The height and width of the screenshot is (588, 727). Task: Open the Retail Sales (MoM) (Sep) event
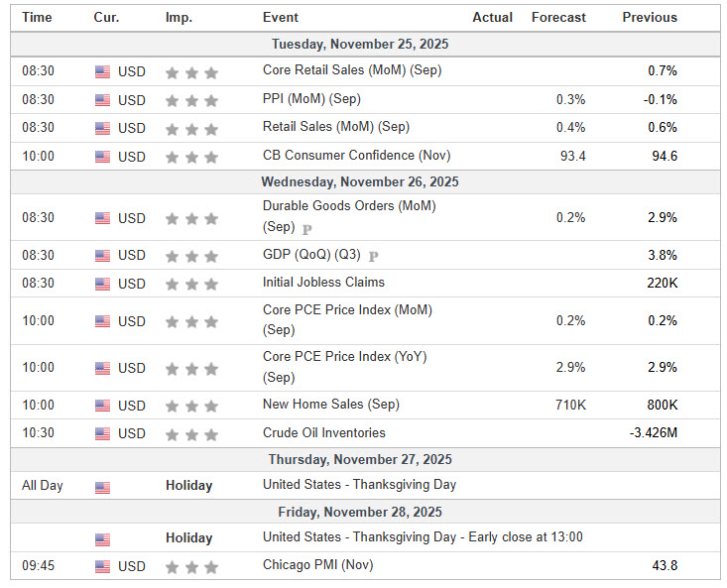(x=336, y=127)
